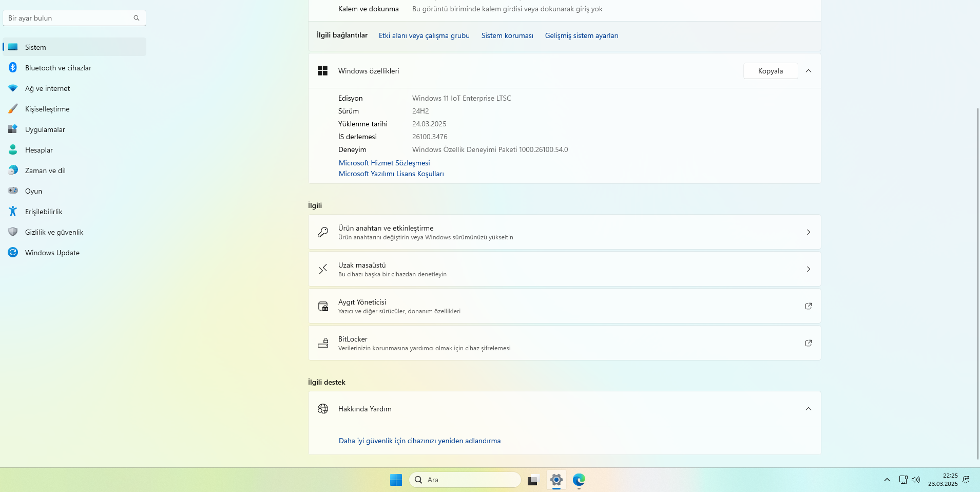
Task: Launch Microsoft Edge from the taskbar
Action: 579,480
